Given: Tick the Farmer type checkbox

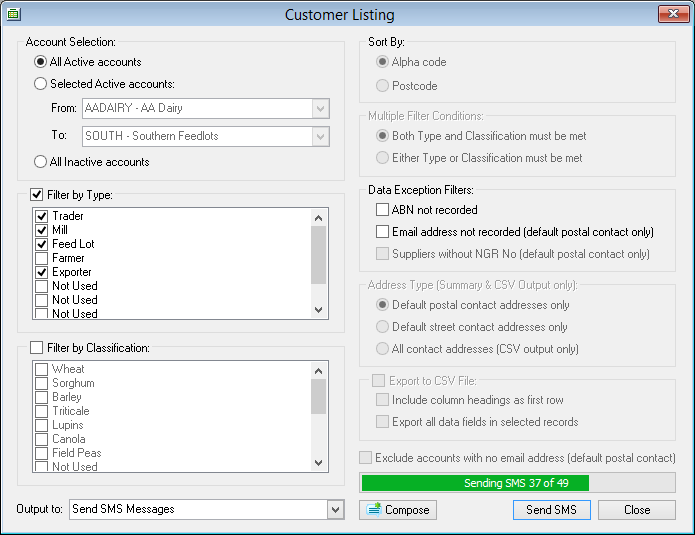Looking at the screenshot, I should pos(41,258).
